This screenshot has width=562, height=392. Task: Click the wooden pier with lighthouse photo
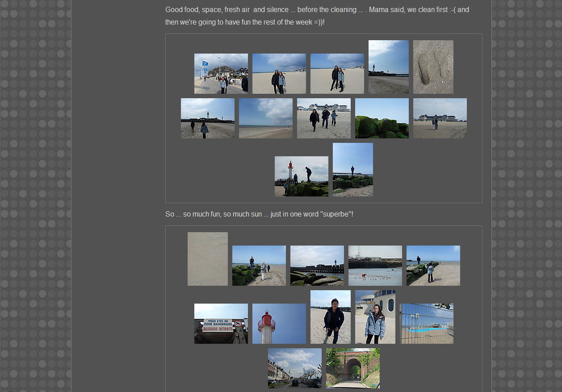317,266
